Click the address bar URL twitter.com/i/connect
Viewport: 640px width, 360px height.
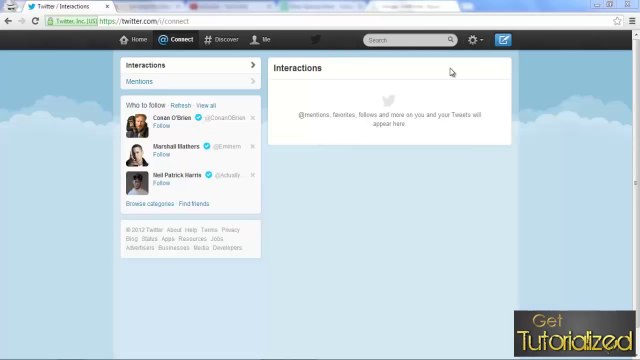[144, 21]
